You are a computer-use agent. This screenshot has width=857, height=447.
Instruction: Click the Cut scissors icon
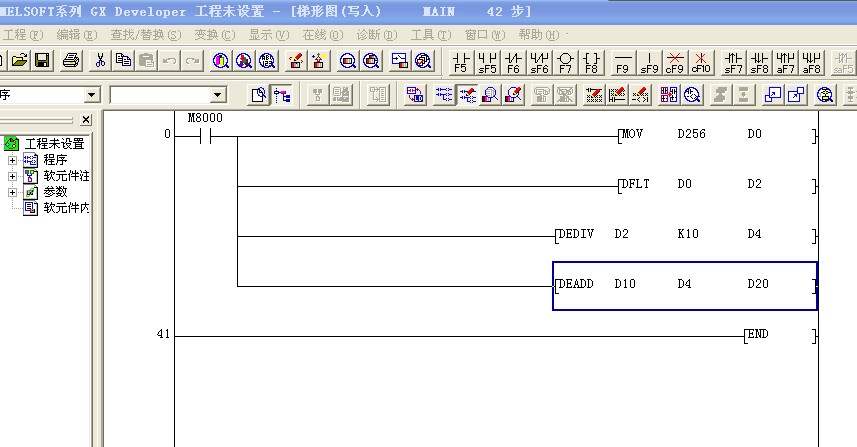coord(101,61)
